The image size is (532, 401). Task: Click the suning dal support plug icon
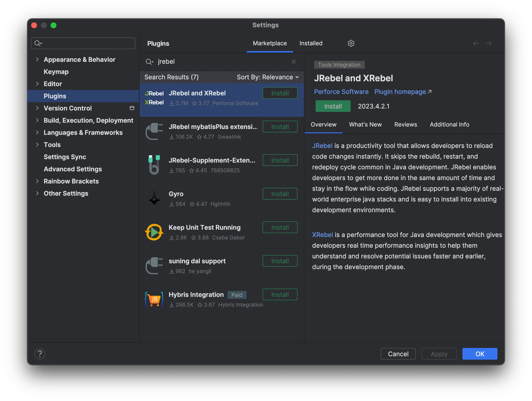pos(154,266)
